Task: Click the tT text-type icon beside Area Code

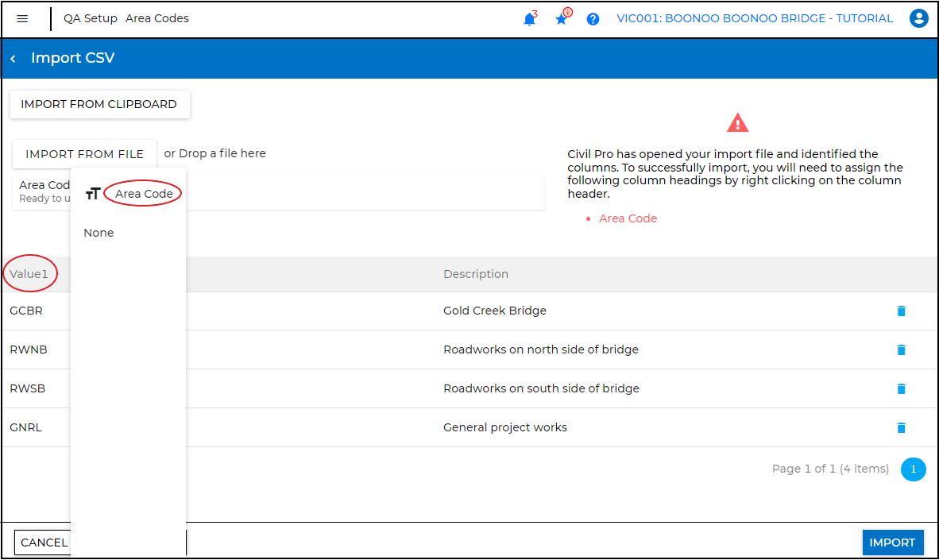Action: [x=93, y=193]
